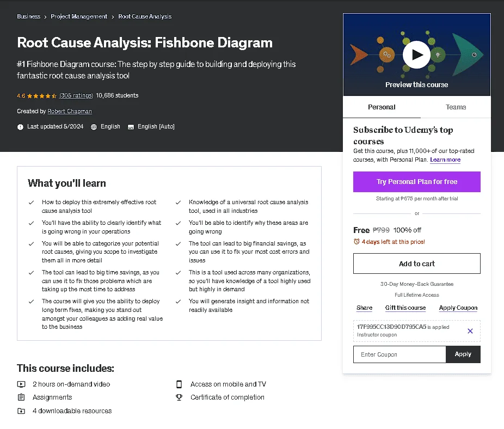Image resolution: width=504 pixels, height=429 pixels.
Task: Remove the applied instructor coupon
Action: [x=470, y=331]
